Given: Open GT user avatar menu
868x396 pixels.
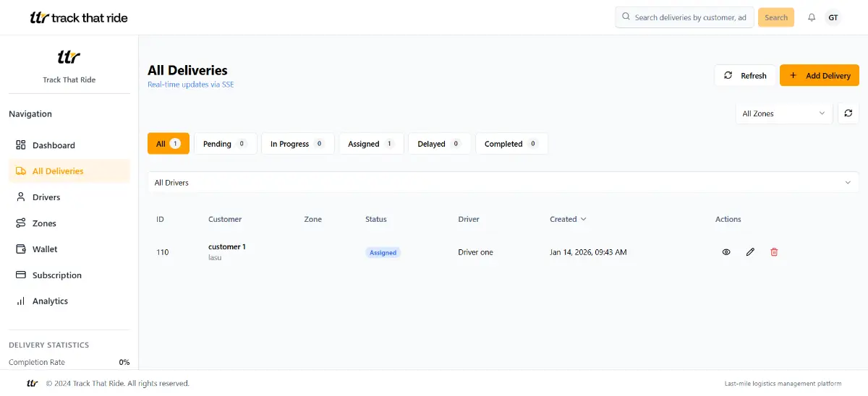Looking at the screenshot, I should click(833, 17).
